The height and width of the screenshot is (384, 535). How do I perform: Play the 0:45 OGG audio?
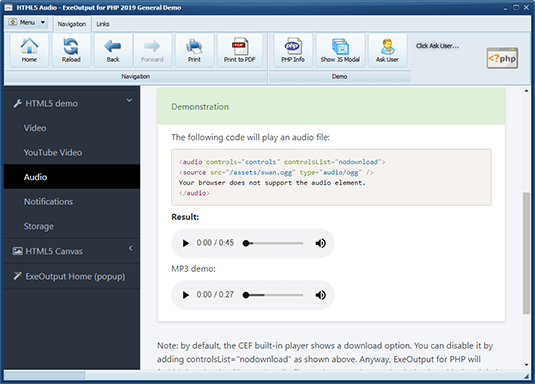point(186,243)
